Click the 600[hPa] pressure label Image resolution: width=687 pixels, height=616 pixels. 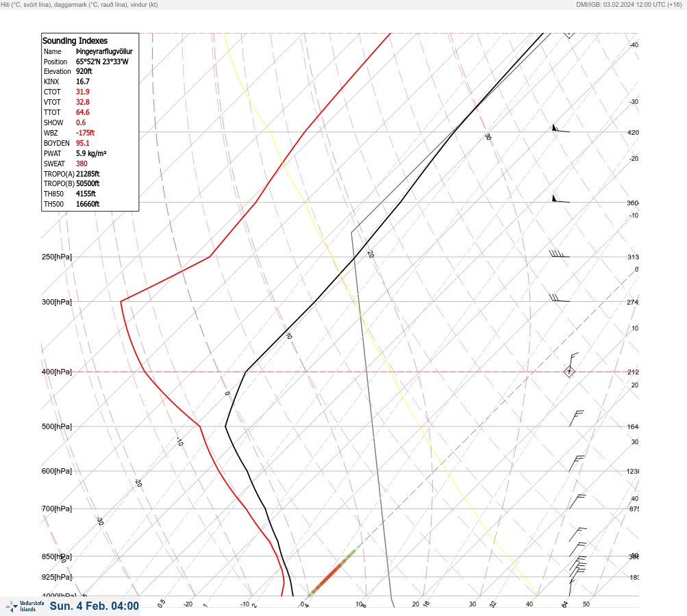[x=57, y=471]
